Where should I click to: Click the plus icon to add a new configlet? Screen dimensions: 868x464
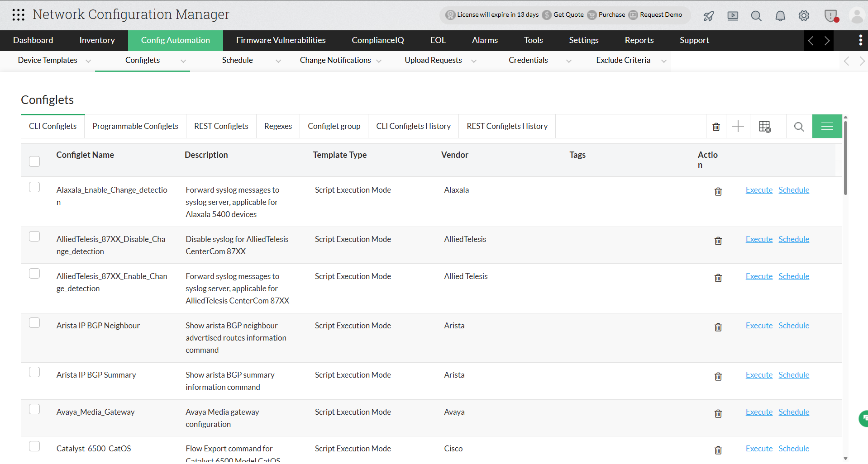click(x=738, y=126)
